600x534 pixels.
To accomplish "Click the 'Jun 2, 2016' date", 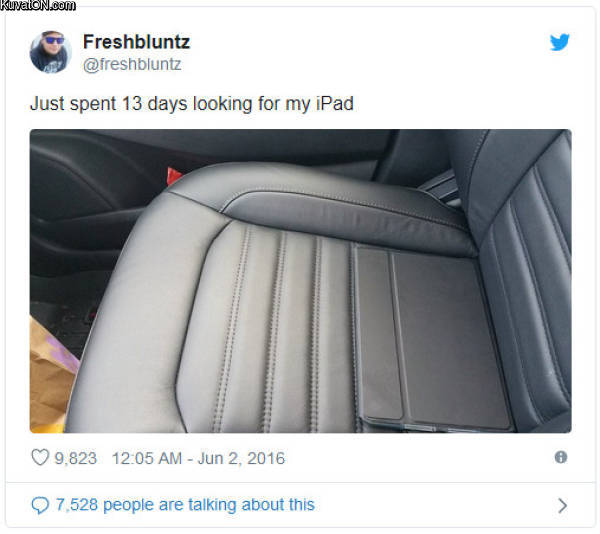I will click(x=241, y=458).
